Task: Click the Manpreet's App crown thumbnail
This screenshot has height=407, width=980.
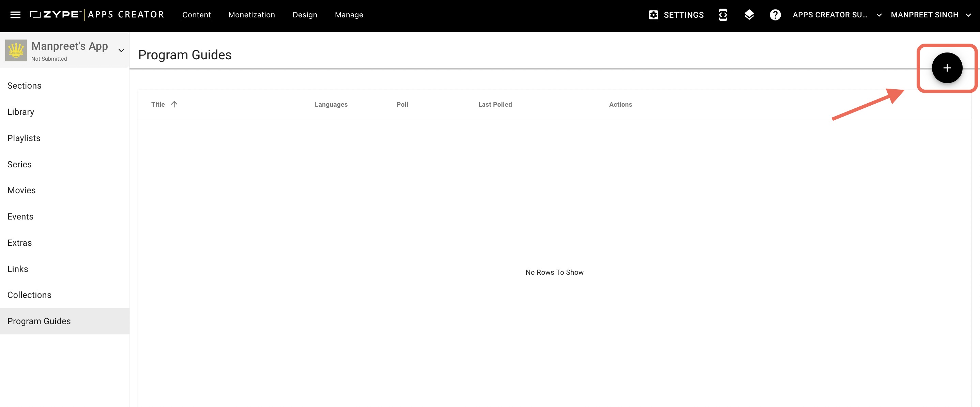Action: (x=16, y=50)
